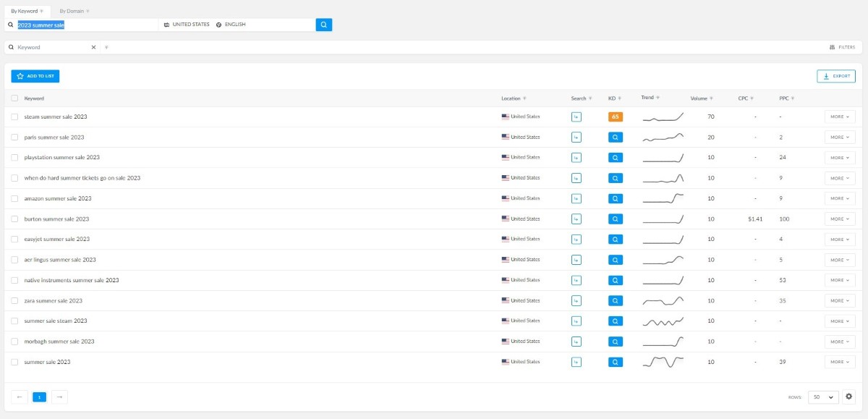Sort by CPC column header

coord(746,98)
